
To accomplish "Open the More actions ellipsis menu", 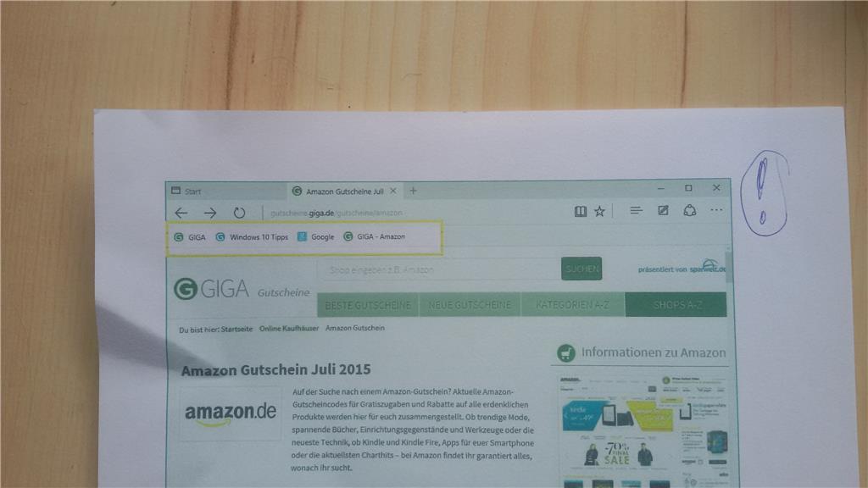I will click(716, 210).
